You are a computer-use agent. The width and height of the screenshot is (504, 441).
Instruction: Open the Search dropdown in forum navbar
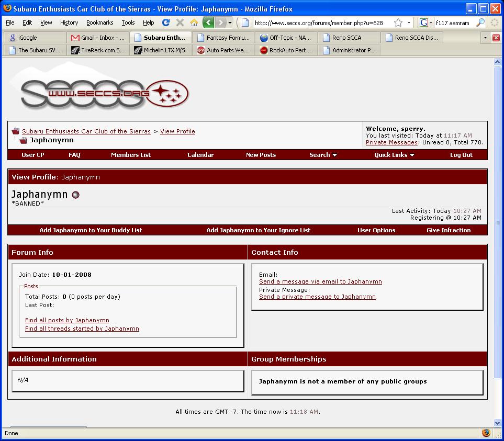pyautogui.click(x=323, y=155)
